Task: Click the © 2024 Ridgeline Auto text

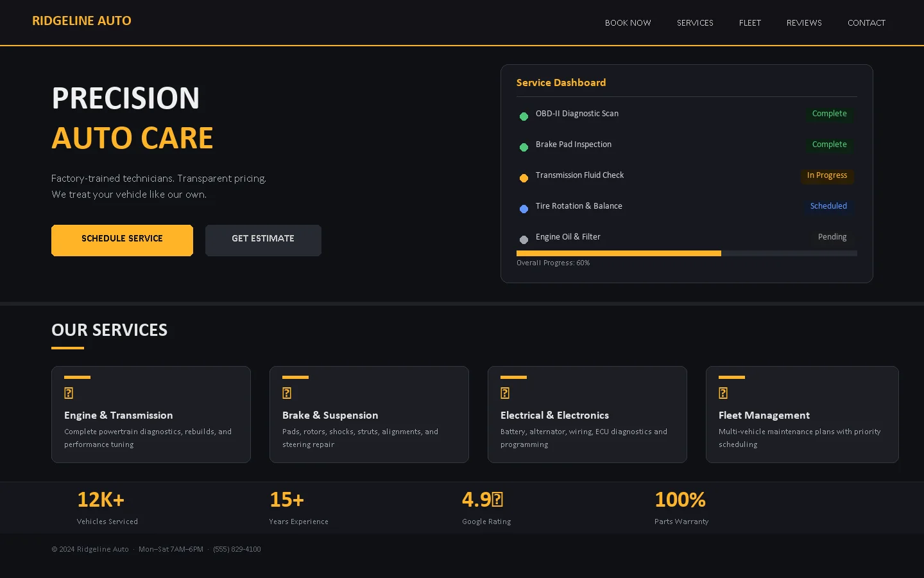Action: click(90, 549)
